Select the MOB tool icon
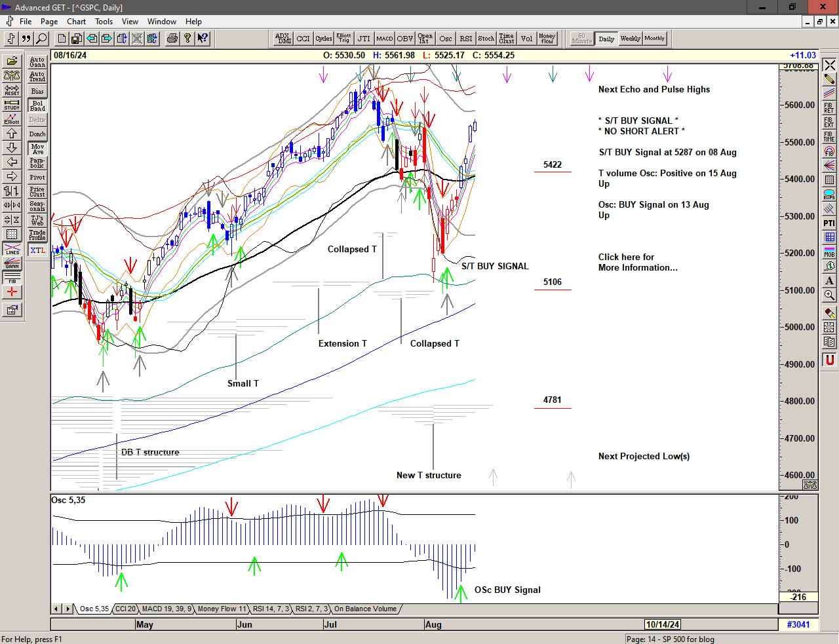This screenshot has height=644, width=839. click(829, 252)
